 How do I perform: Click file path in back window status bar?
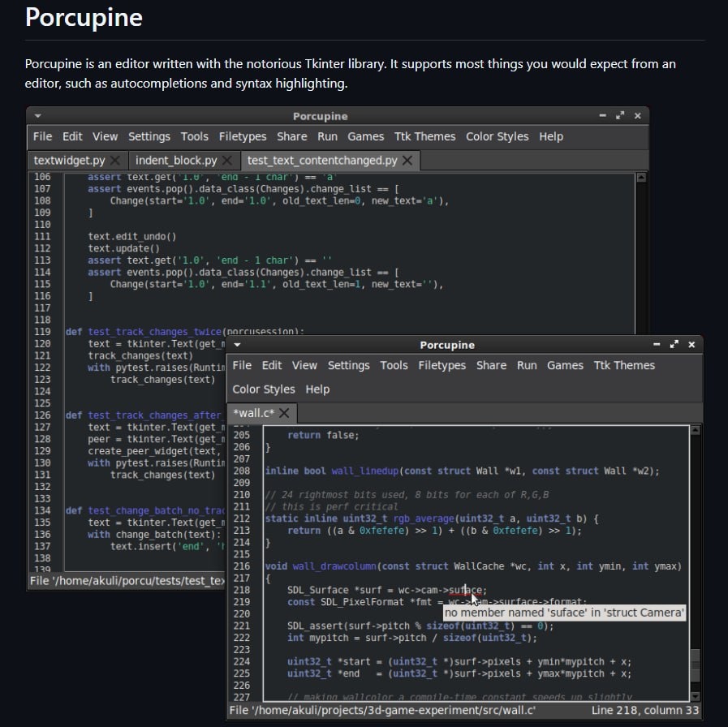[127, 581]
